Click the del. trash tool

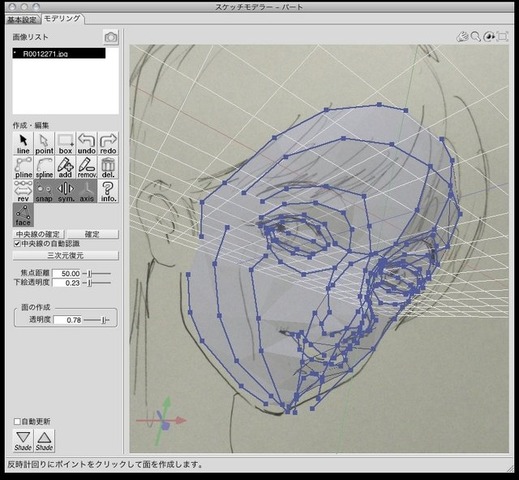[x=108, y=168]
